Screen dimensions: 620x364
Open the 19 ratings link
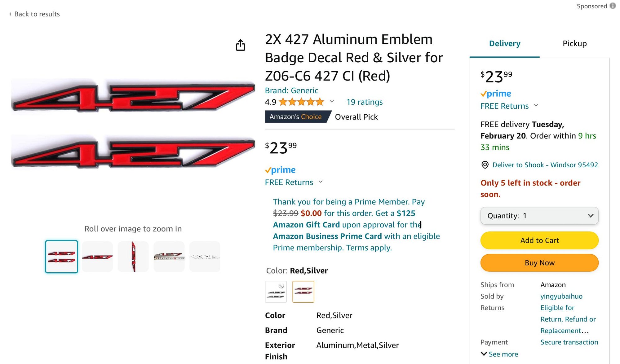364,102
